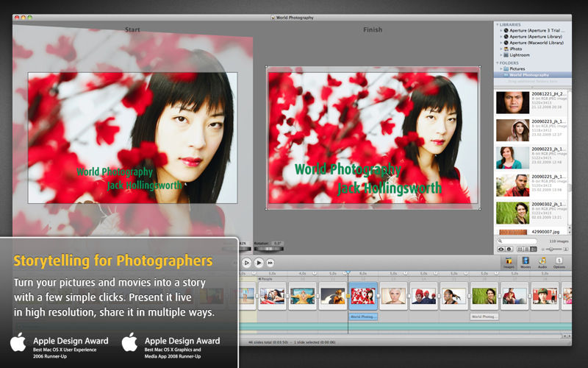Viewport: 588px width, 368px height.
Task: Select the iPhoto library icon
Action: tap(506, 49)
